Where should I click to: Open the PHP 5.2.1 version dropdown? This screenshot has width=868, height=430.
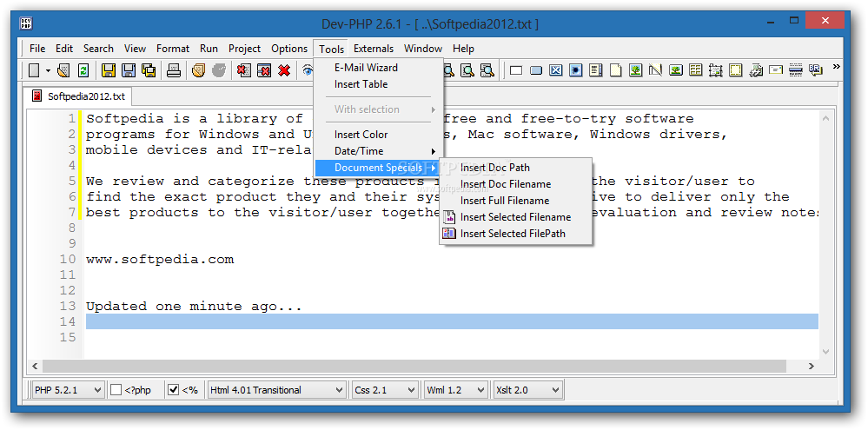click(68, 389)
